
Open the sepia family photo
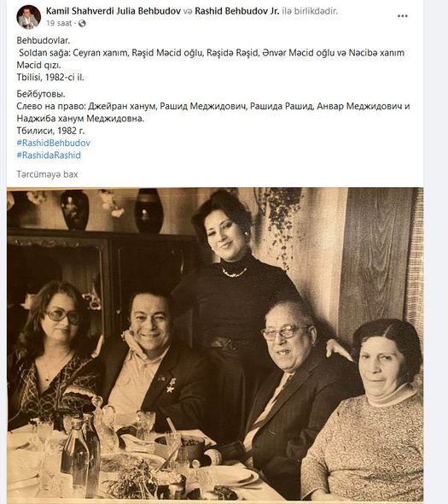pyautogui.click(x=215, y=344)
